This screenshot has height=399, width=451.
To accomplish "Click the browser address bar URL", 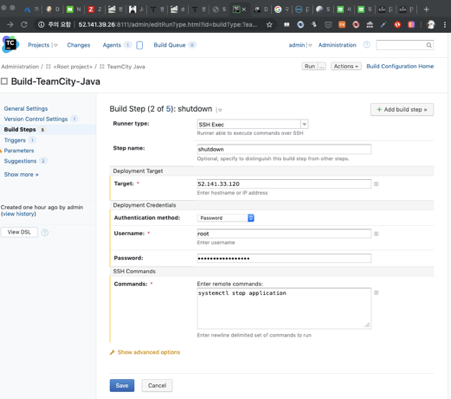I will (168, 24).
